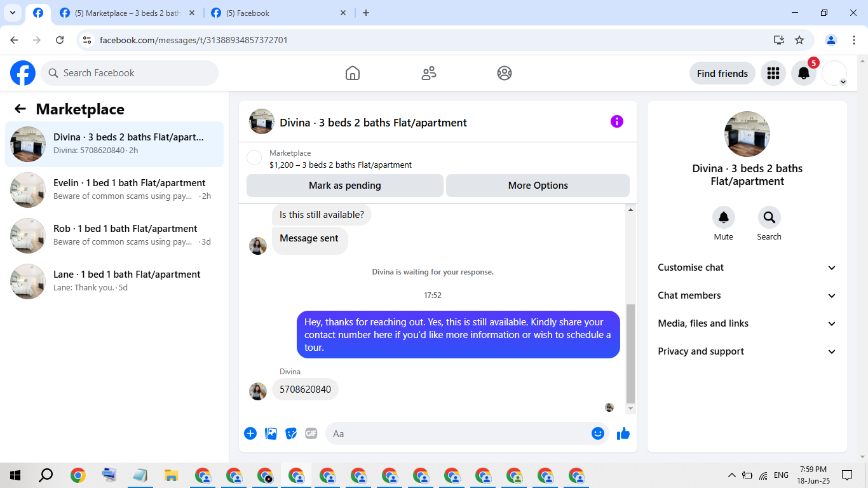
Task: Click Divina's avatar beside phone number message
Action: point(258,391)
